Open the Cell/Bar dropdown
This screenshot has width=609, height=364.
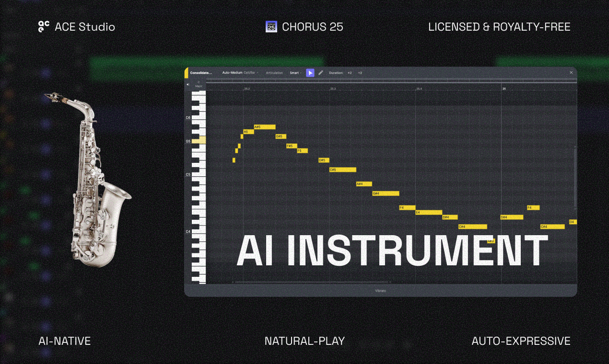point(251,73)
